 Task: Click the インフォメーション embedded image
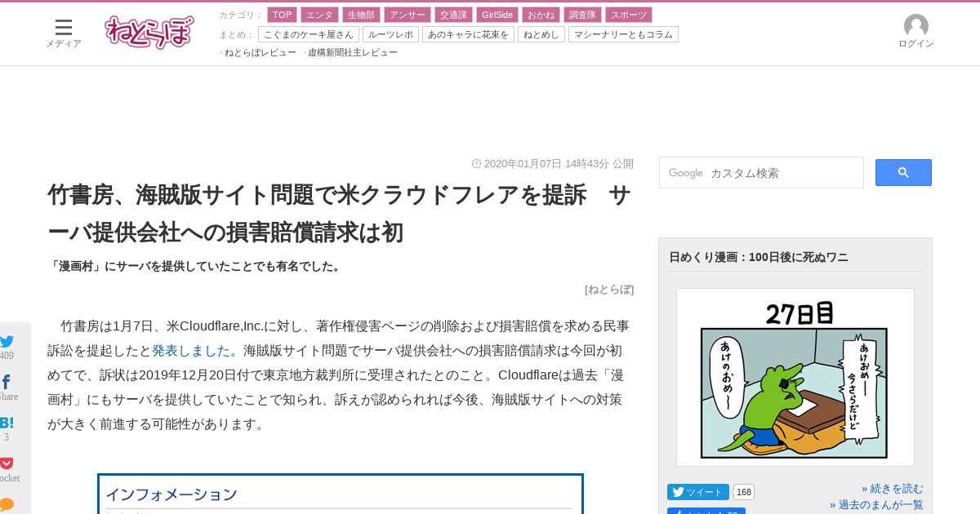click(341, 494)
